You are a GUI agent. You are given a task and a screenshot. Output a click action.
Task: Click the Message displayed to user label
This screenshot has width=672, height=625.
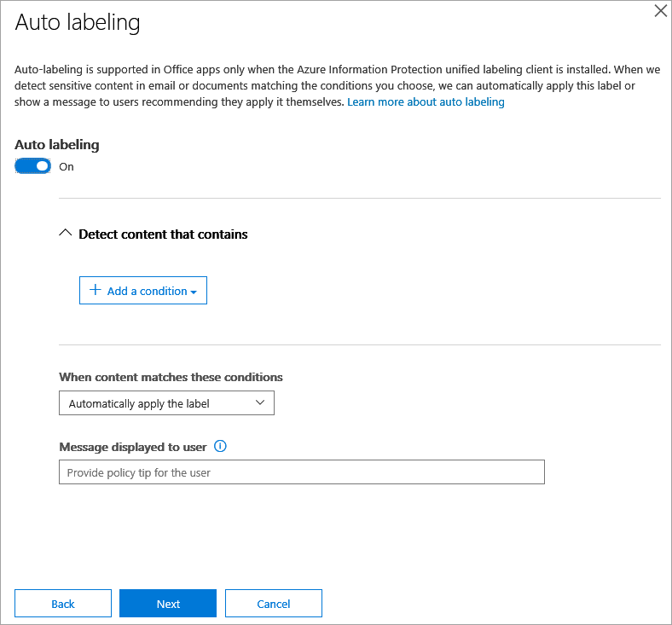[133, 447]
